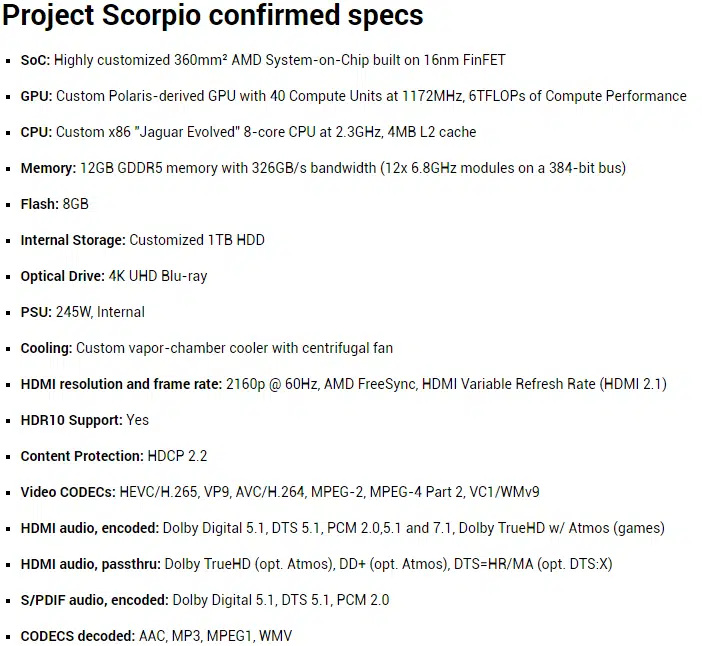Click the Internal Storage label

pos(73,240)
